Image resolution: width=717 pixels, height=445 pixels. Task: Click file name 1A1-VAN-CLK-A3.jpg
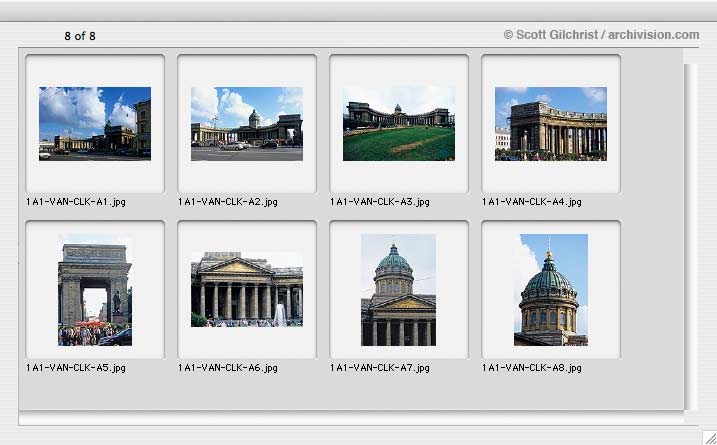[x=380, y=202]
